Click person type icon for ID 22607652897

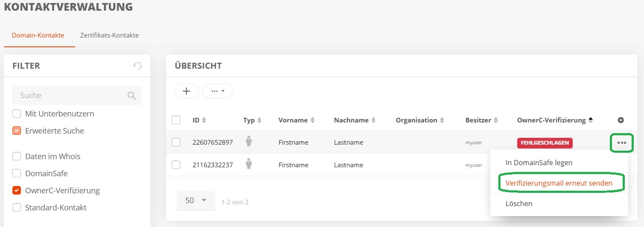pyautogui.click(x=249, y=142)
